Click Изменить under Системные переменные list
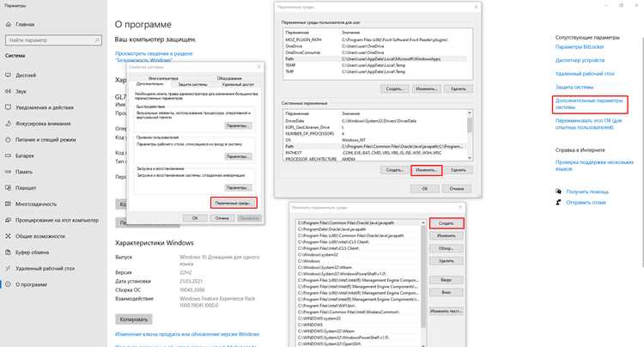This screenshot has height=347, width=644. [426, 170]
